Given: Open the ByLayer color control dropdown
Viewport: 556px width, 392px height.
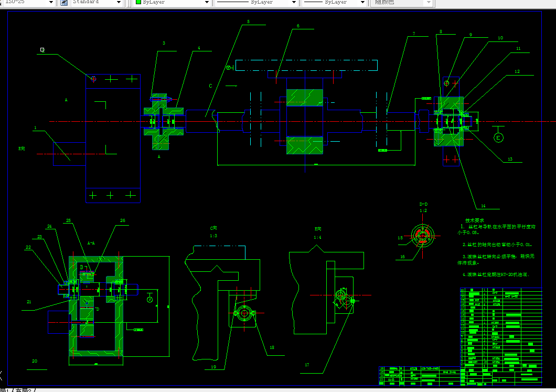Looking at the screenshot, I should click(x=207, y=2).
